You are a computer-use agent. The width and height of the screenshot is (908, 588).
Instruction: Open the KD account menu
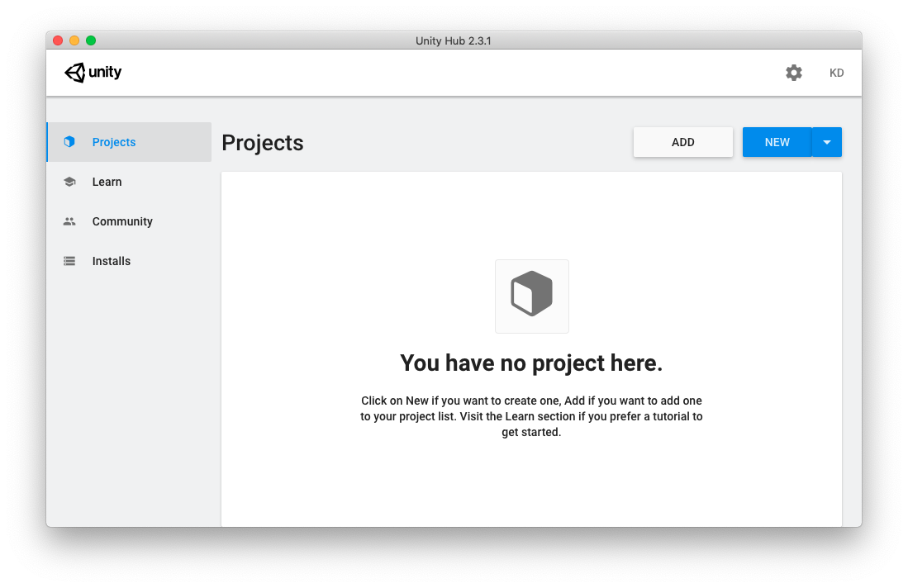(836, 73)
